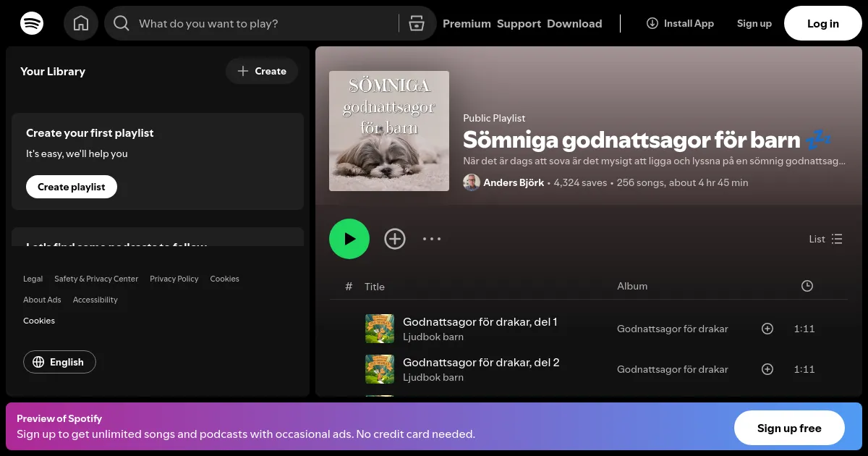Screen dimensions: 868x456
Task: Click the playlist cover thumbnail
Action: [389, 131]
